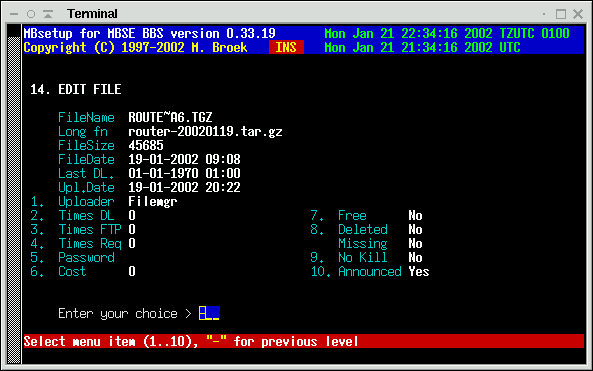Screen dimensions: 593x371
Task: Close the Terminal window
Action: [578, 14]
